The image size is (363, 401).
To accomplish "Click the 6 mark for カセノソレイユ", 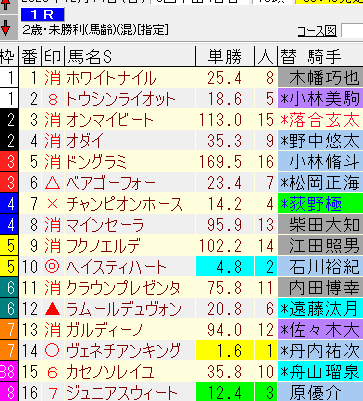I will point(53,372).
